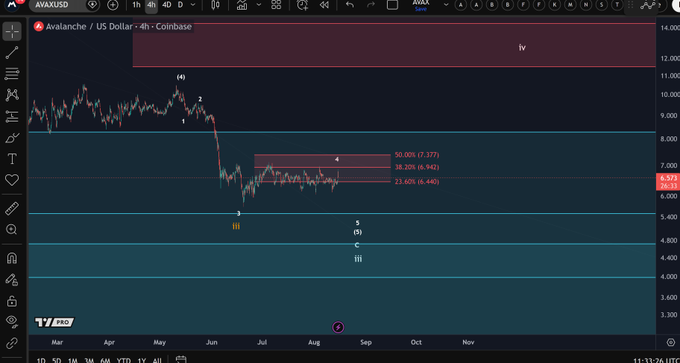The width and height of the screenshot is (680, 363).
Task: Select the 23.60% (6.440) Fibonacci label
Action: (417, 182)
